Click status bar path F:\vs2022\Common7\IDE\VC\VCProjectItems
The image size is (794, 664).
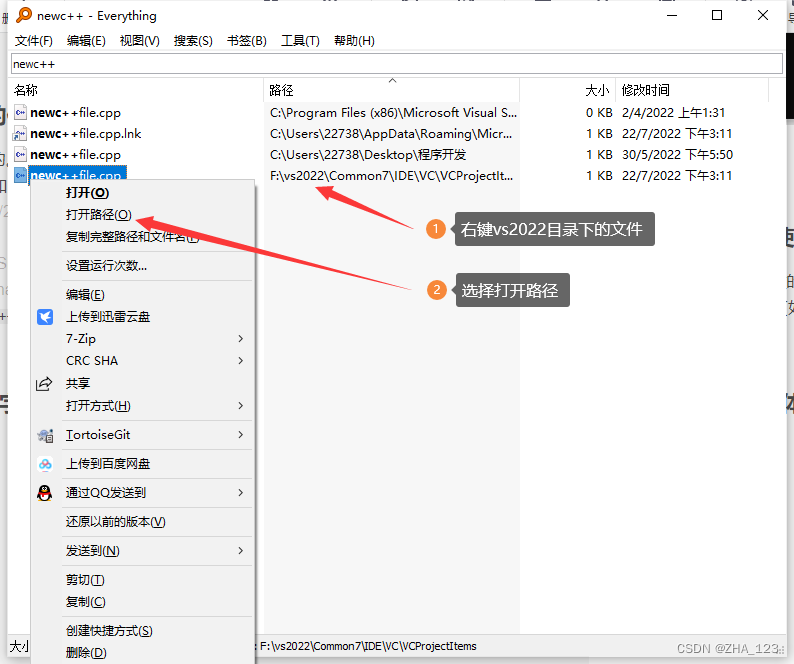[368, 646]
